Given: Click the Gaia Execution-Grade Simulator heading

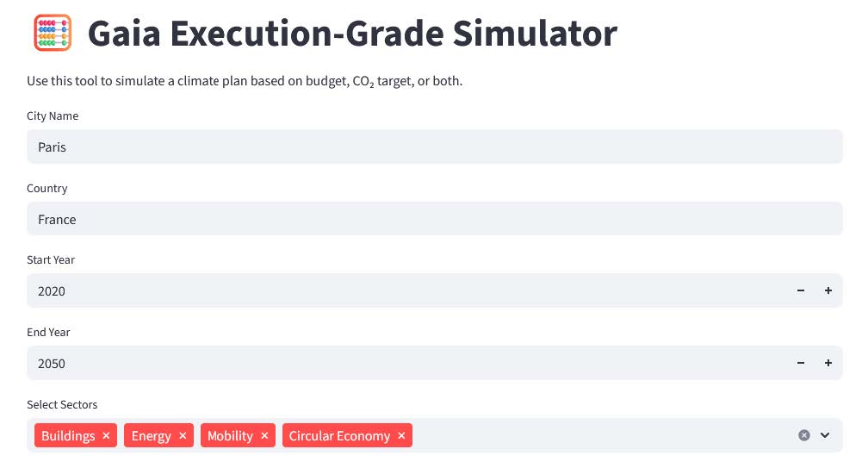Looking at the screenshot, I should point(352,34).
